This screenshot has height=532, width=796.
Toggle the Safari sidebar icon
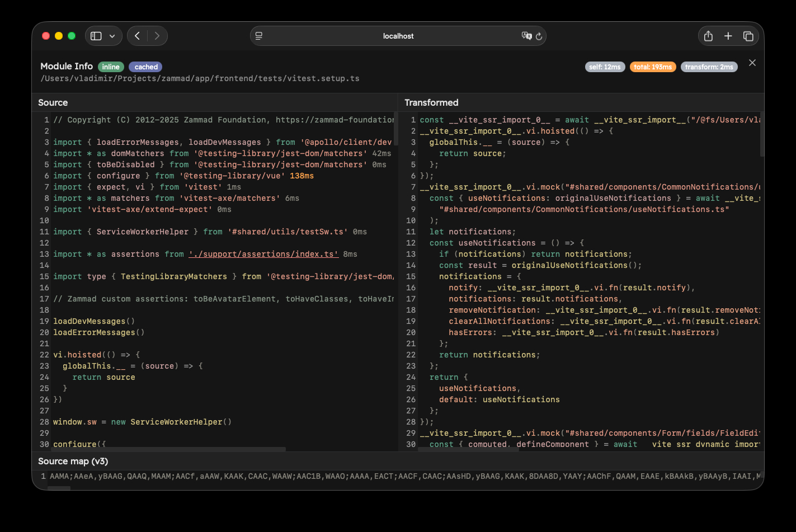coord(96,36)
